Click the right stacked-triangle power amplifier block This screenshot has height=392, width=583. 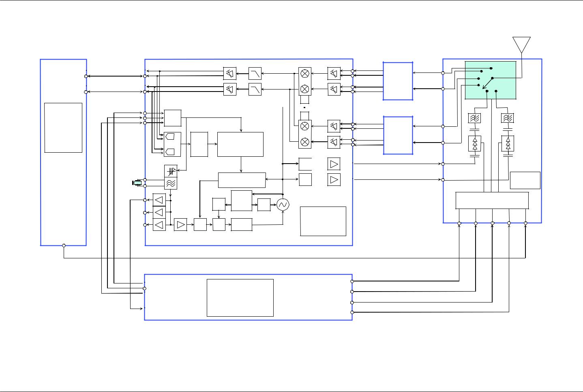click(x=508, y=144)
